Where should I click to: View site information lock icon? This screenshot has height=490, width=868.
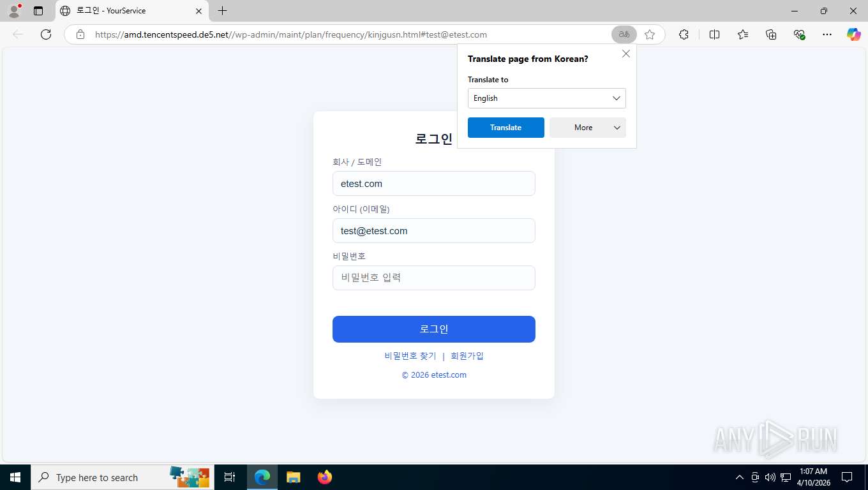[80, 34]
